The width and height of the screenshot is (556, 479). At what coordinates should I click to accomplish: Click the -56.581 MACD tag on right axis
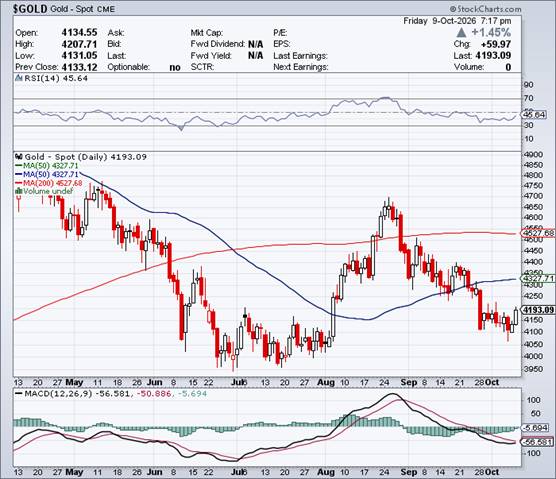pos(536,442)
